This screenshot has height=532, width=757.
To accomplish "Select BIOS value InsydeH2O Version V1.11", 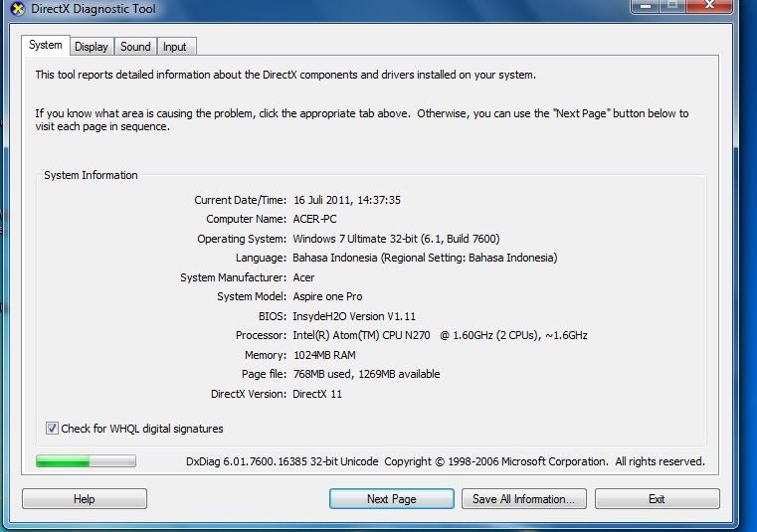I will 354,316.
